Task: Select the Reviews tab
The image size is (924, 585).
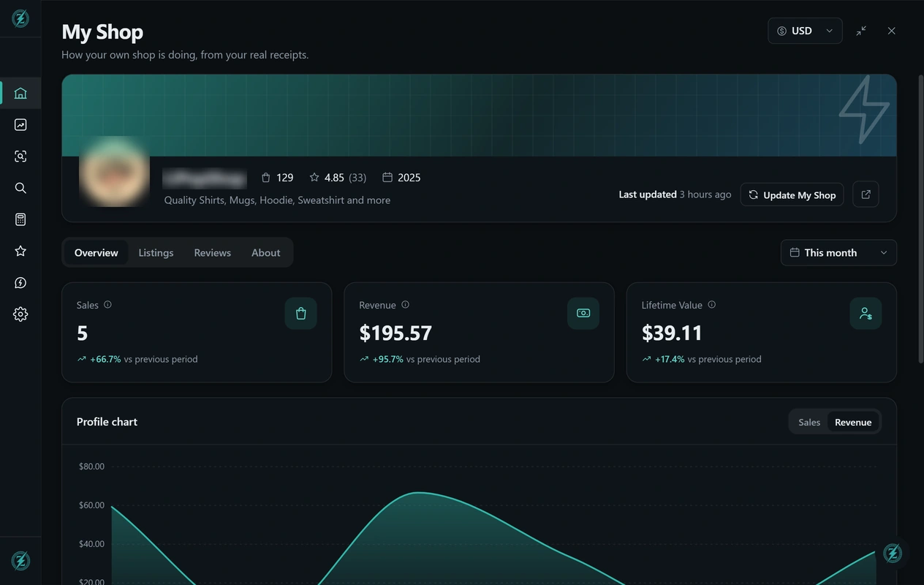Action: (x=212, y=252)
